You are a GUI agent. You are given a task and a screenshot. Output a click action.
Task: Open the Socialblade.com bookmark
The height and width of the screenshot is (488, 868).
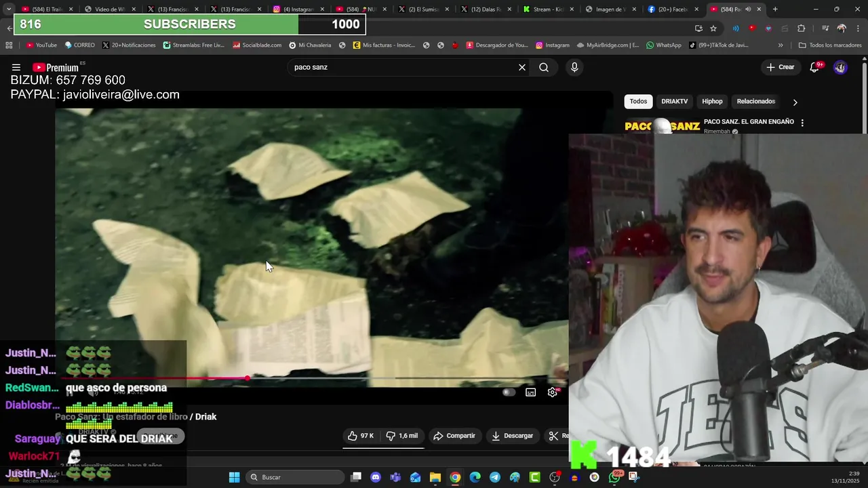click(257, 45)
